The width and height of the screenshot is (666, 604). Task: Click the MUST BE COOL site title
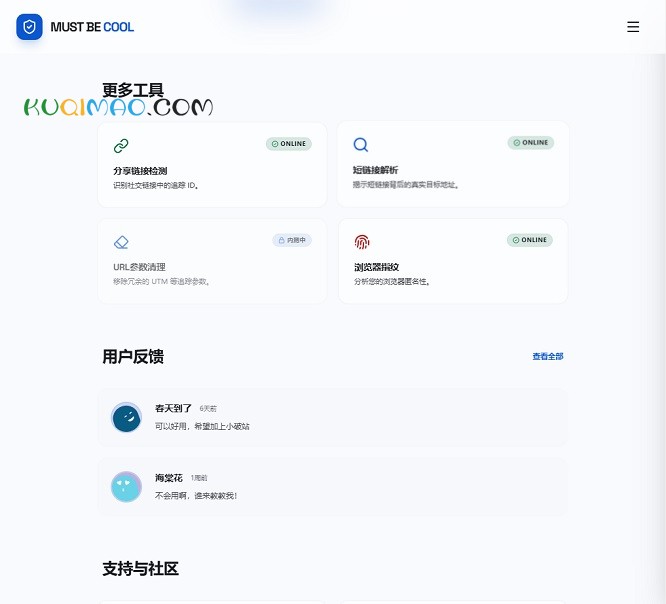coord(92,27)
